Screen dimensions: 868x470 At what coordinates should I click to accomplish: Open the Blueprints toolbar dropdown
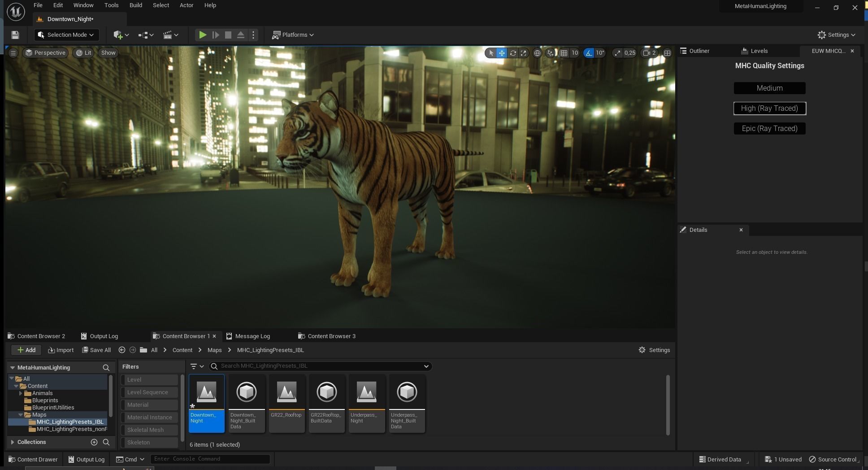[x=146, y=35]
